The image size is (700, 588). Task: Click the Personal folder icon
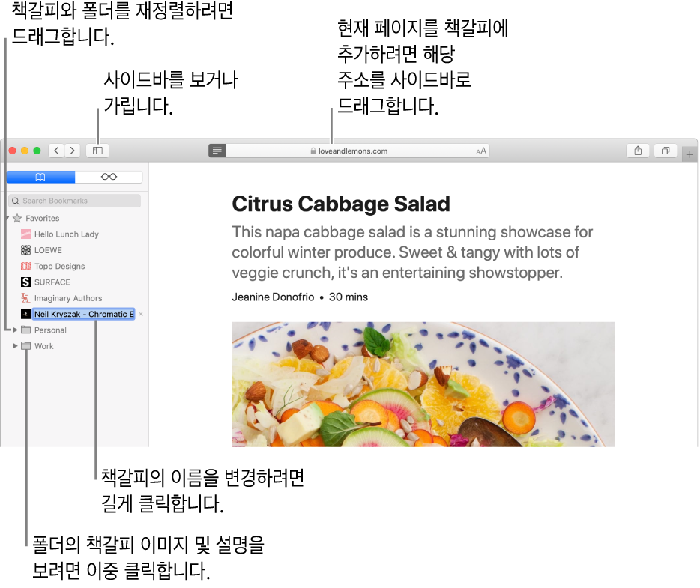(x=26, y=330)
